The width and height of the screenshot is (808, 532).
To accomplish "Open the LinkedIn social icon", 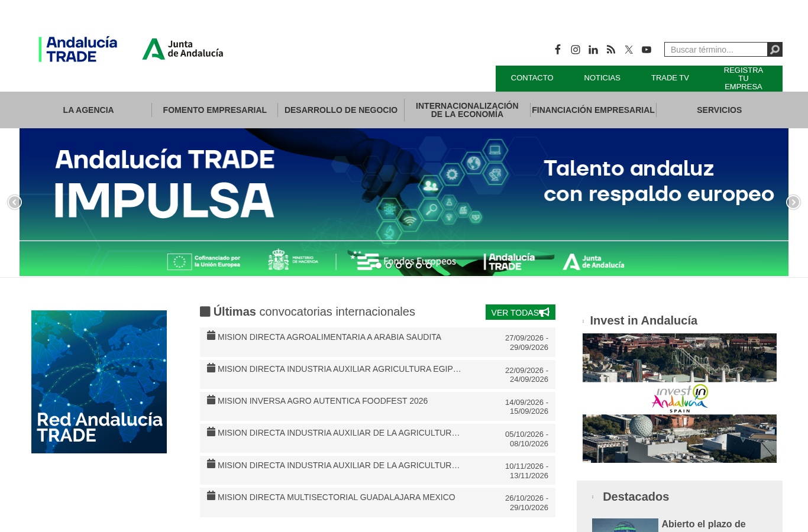I will [593, 50].
